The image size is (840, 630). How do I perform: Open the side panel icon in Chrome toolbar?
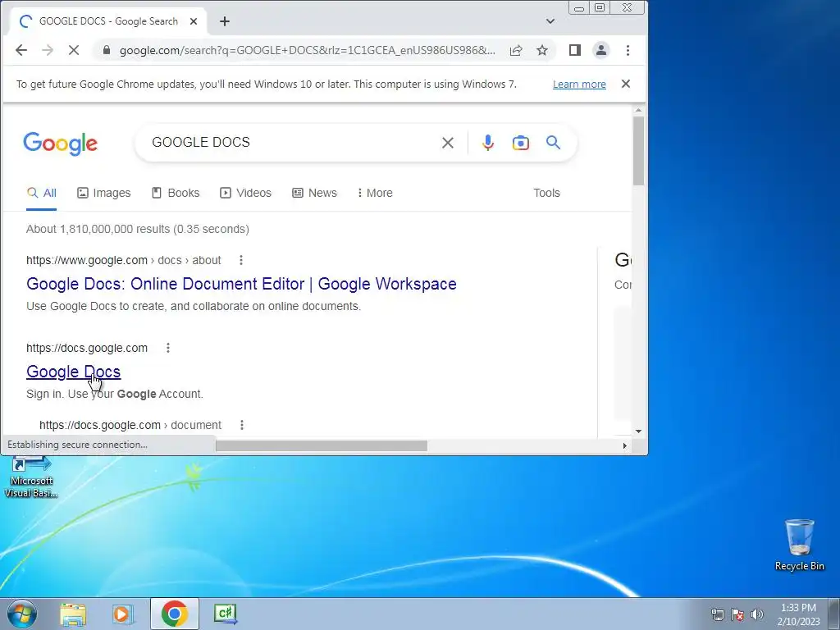pos(575,50)
